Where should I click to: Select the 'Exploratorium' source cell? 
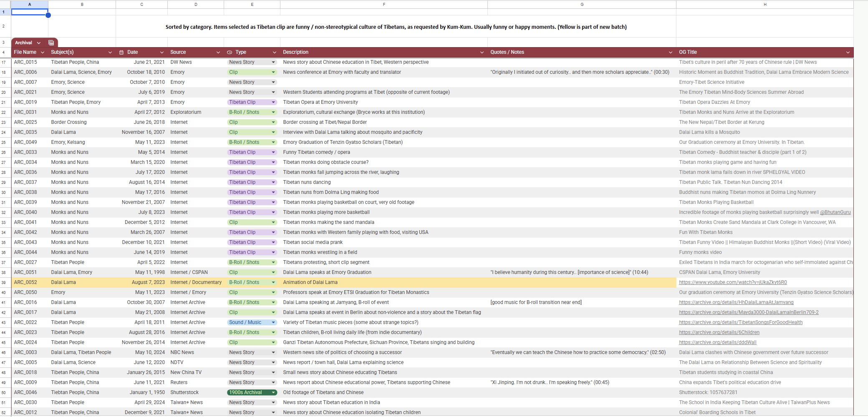pos(196,112)
